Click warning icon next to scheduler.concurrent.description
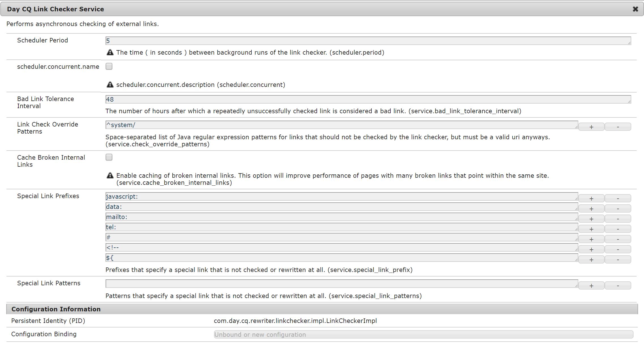 click(x=110, y=85)
